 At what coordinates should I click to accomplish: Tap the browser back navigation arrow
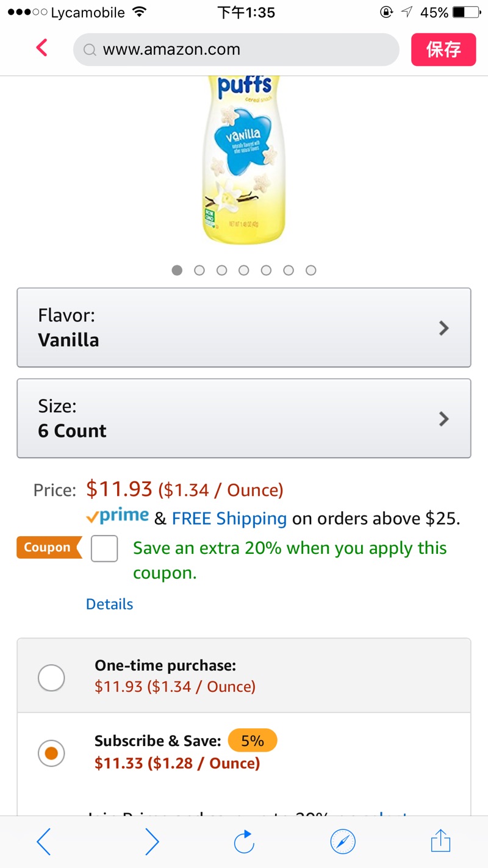(x=44, y=842)
